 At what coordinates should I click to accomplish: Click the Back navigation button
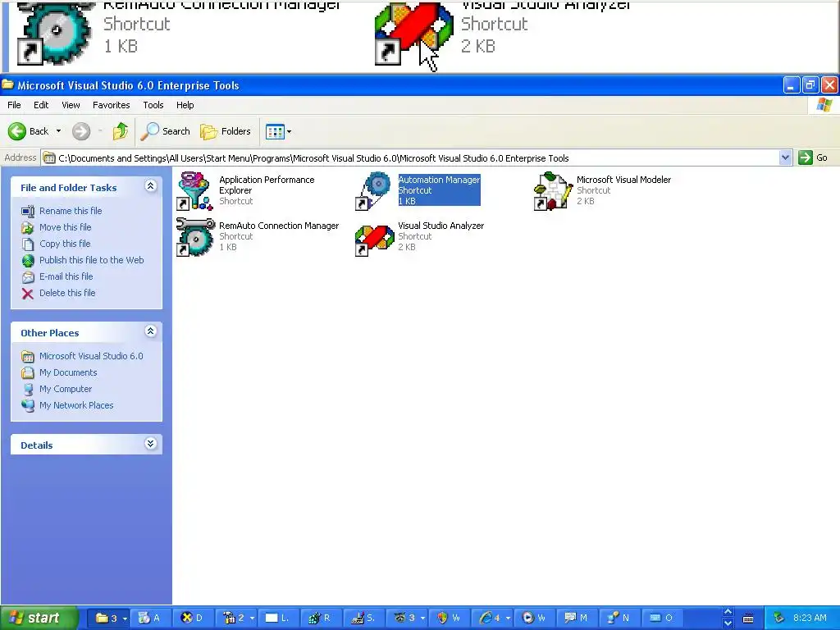[x=29, y=131]
